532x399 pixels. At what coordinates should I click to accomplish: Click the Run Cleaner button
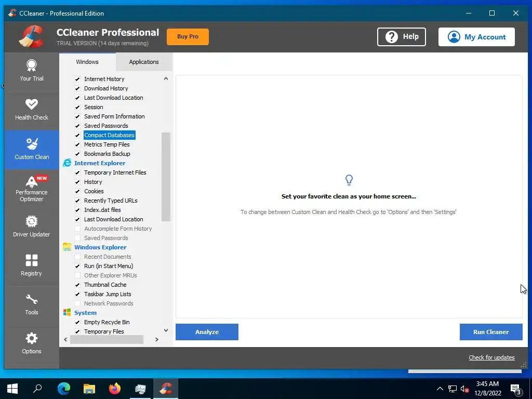pyautogui.click(x=491, y=332)
